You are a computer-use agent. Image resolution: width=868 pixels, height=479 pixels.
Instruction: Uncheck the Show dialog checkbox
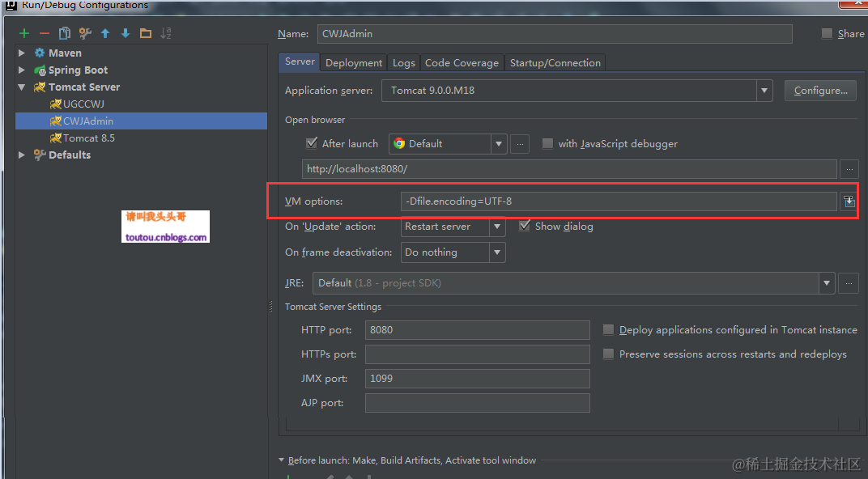coord(525,227)
